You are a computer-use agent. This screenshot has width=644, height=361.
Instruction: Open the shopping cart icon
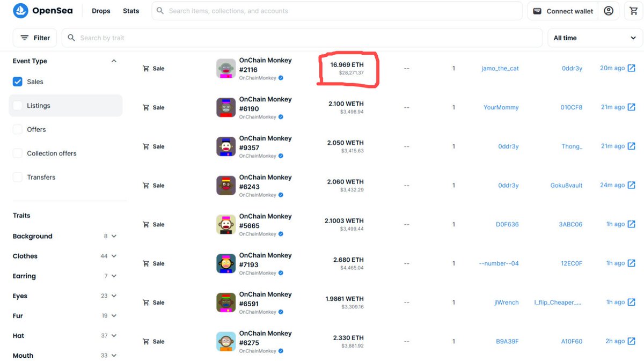pyautogui.click(x=633, y=11)
